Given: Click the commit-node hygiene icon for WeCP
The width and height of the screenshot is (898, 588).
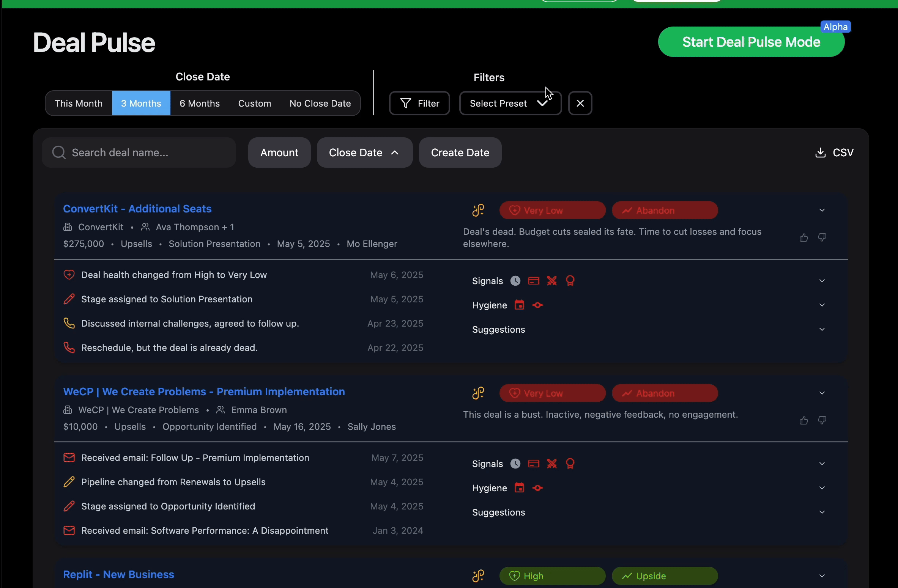Looking at the screenshot, I should [537, 488].
